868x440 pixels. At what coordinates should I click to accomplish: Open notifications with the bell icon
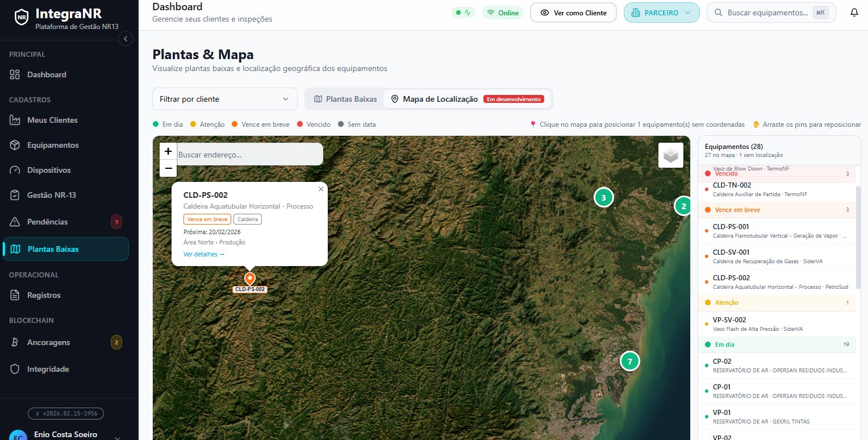pyautogui.click(x=854, y=13)
